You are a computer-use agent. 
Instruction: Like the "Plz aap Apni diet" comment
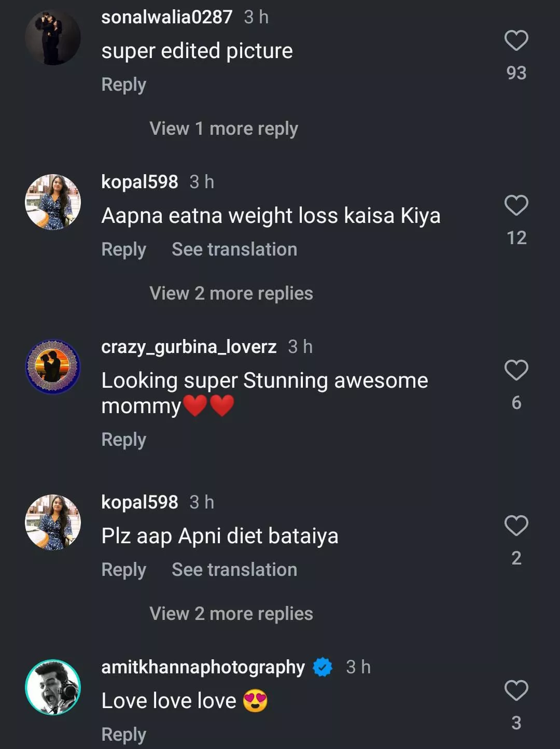[x=516, y=526]
